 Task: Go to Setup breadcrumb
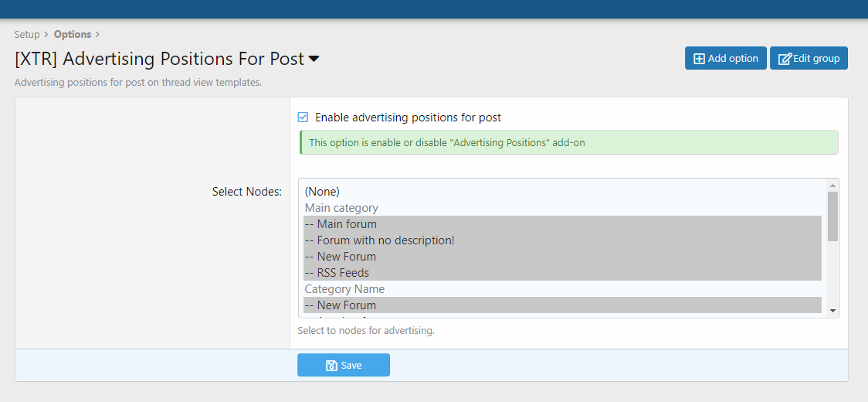pos(27,34)
